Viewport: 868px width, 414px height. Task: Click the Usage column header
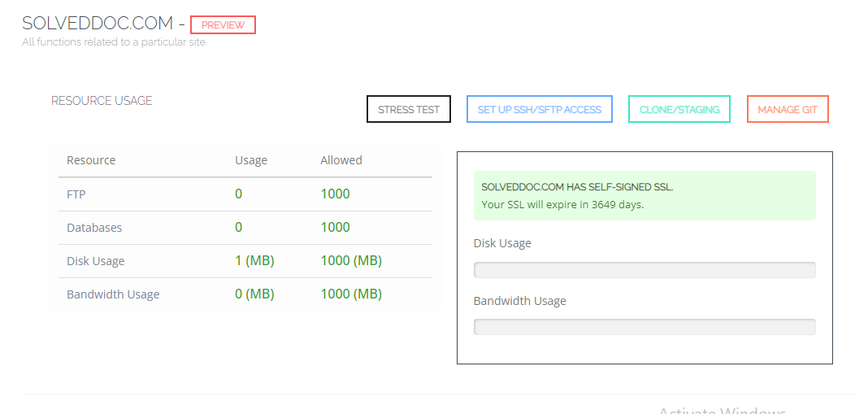[x=251, y=160]
